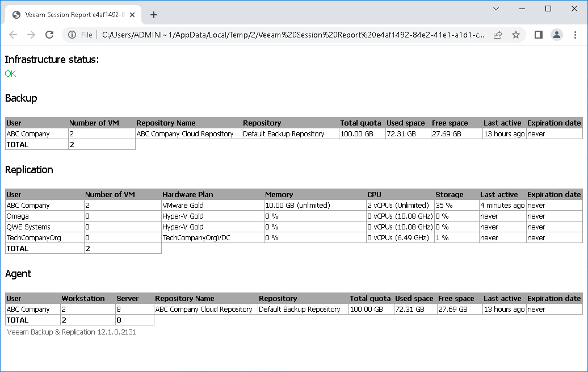Bookmark this page with the star icon

point(516,35)
